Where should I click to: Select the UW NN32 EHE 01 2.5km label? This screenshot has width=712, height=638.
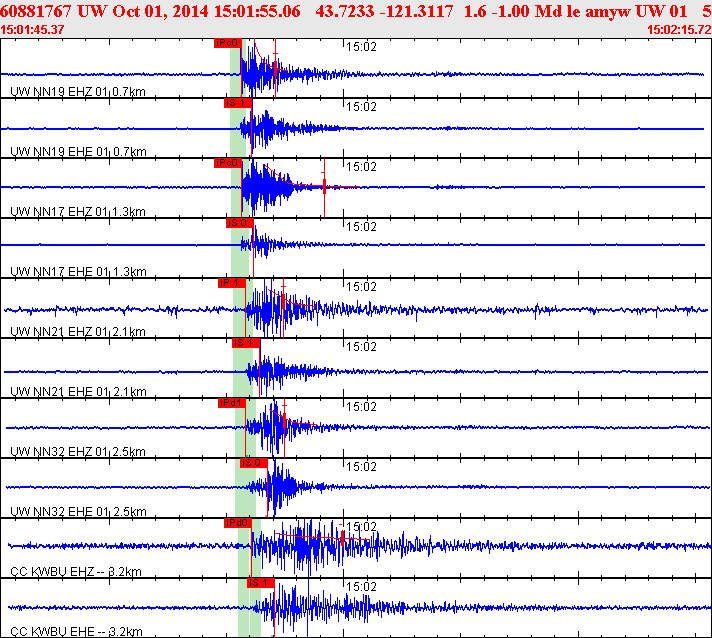pos(78,511)
